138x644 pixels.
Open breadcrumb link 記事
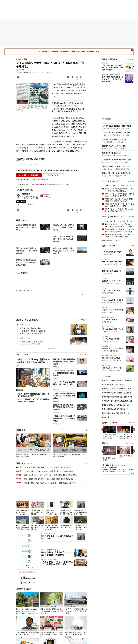[x=26, y=59]
